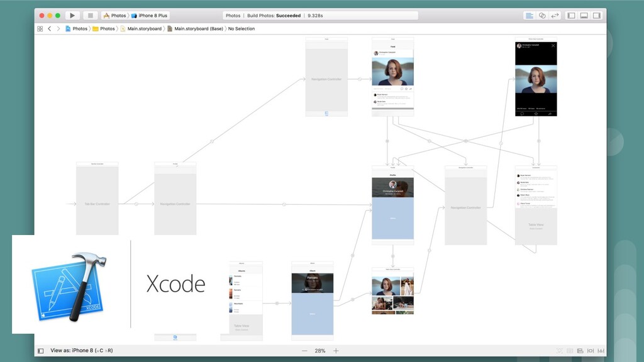Click the star icon in photo viewer scene

536,114
